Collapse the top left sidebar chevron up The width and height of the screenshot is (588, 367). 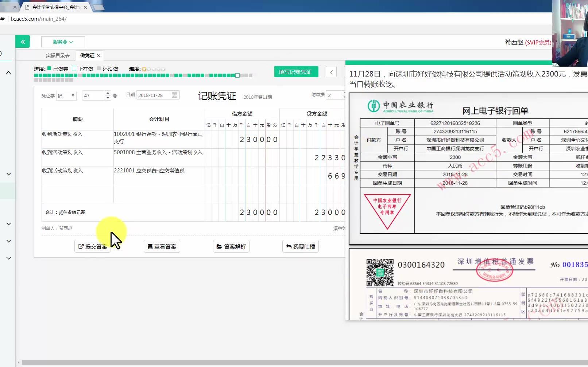pyautogui.click(x=9, y=73)
